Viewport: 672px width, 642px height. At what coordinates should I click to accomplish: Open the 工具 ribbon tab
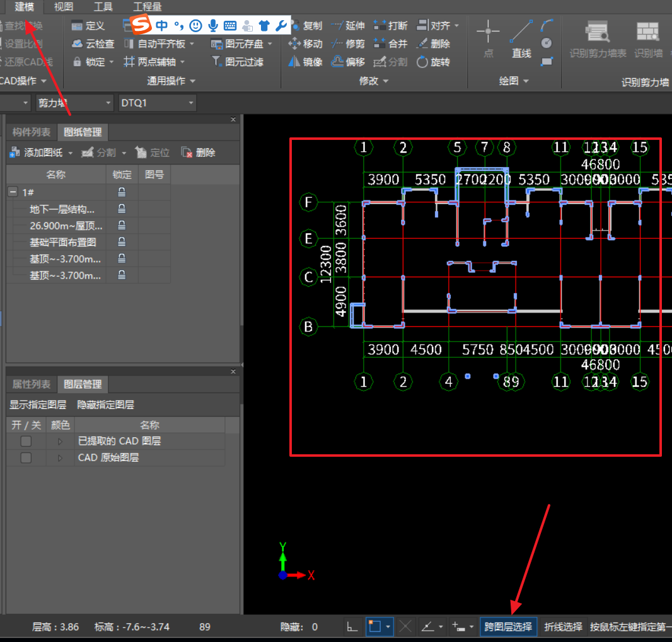click(x=103, y=7)
